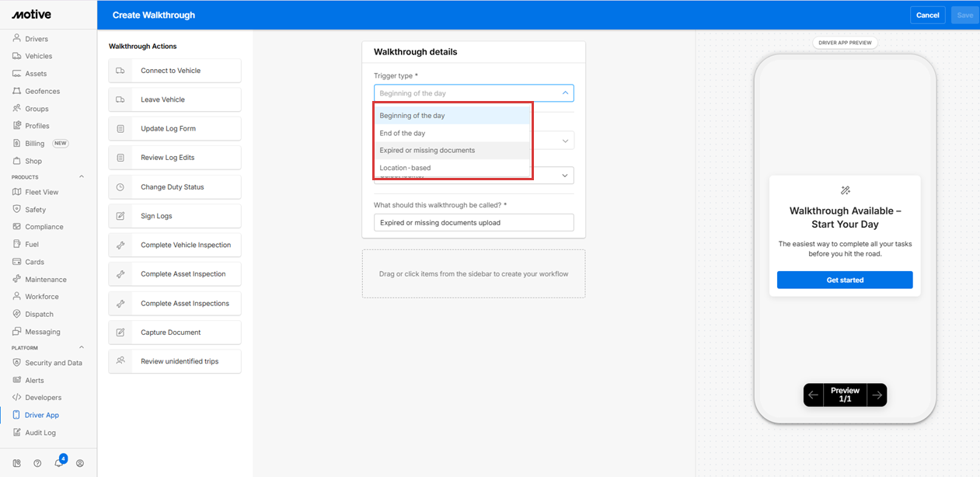Add Review unidentified trips action
The height and width of the screenshot is (477, 980).
point(175,361)
